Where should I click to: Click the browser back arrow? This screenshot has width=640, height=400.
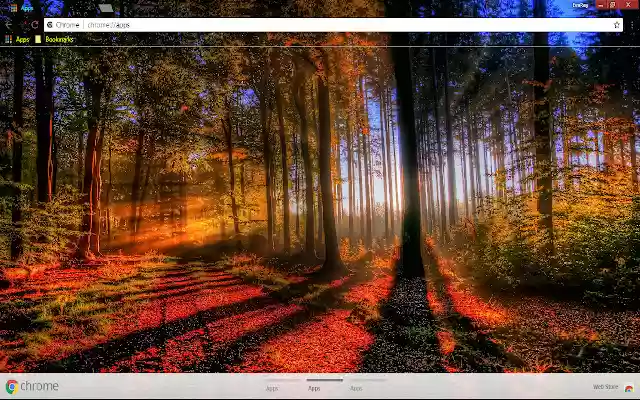click(x=9, y=25)
